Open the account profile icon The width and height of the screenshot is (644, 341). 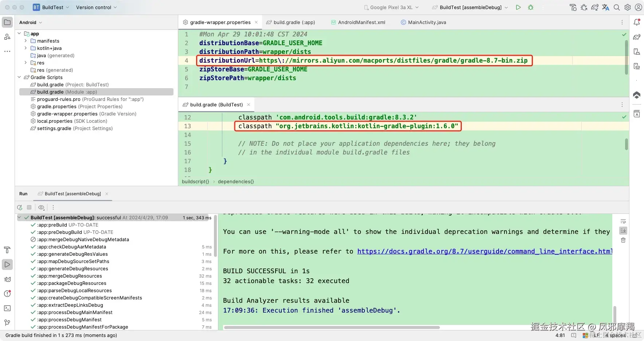click(x=639, y=7)
